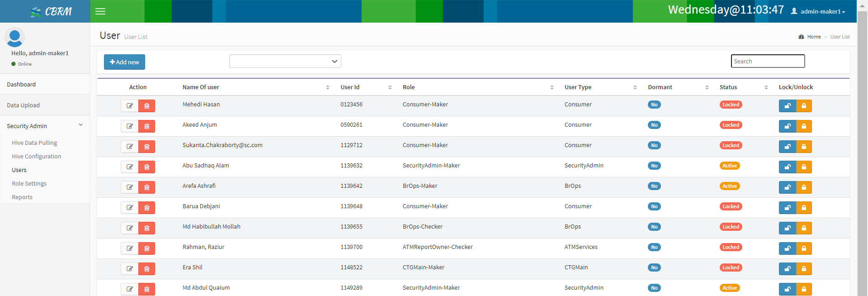This screenshot has height=296, width=868.
Task: Click orange lock icon for Arefa Ashrafi
Action: [804, 187]
